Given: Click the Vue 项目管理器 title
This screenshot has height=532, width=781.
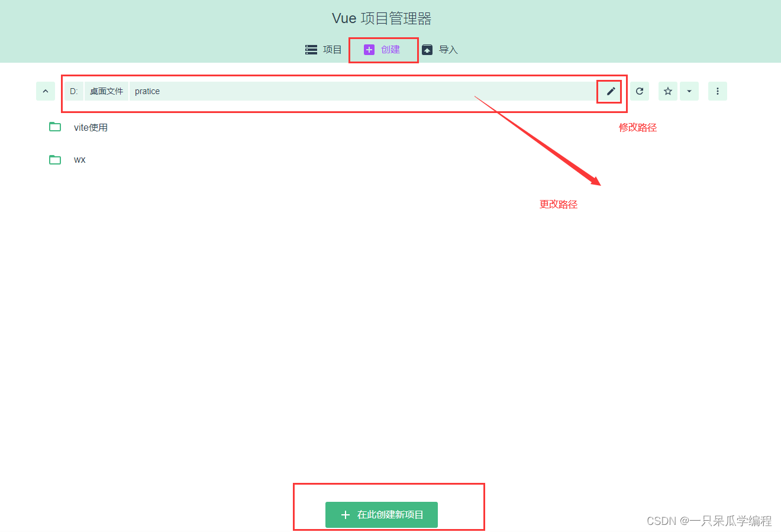Looking at the screenshot, I should [x=382, y=18].
